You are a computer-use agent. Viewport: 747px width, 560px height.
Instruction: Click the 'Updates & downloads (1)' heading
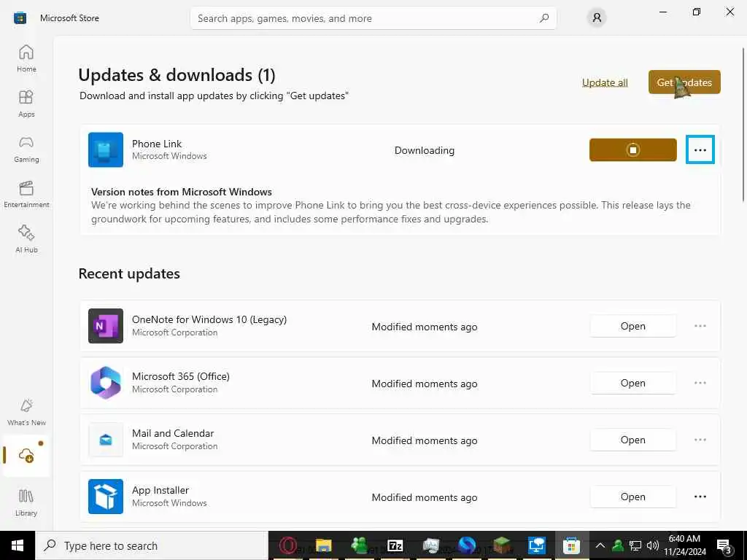pyautogui.click(x=177, y=75)
